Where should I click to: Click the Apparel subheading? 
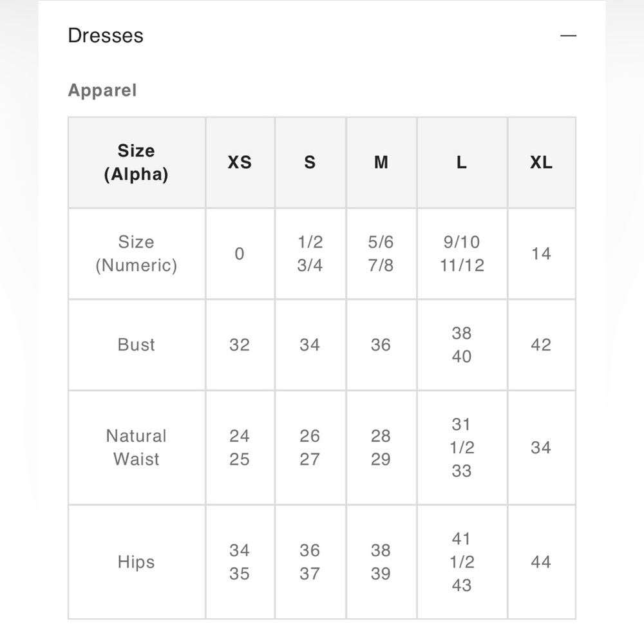(102, 90)
